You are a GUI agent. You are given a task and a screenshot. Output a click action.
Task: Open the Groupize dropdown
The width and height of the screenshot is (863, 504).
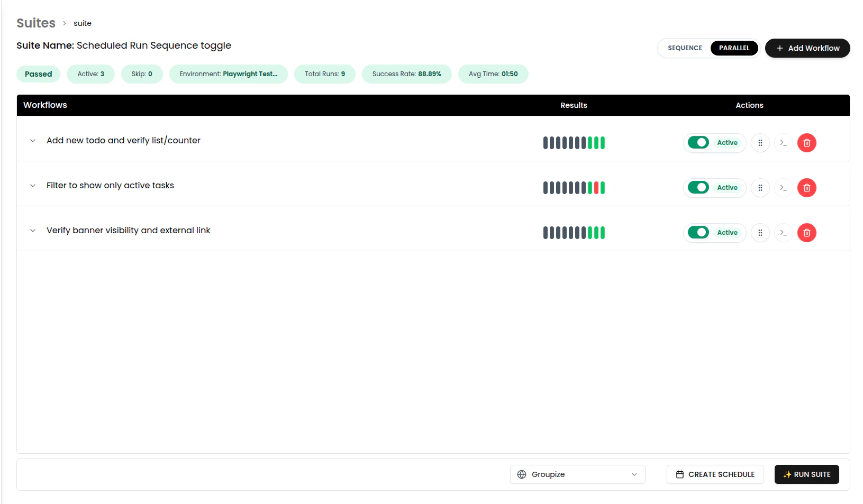(x=577, y=474)
